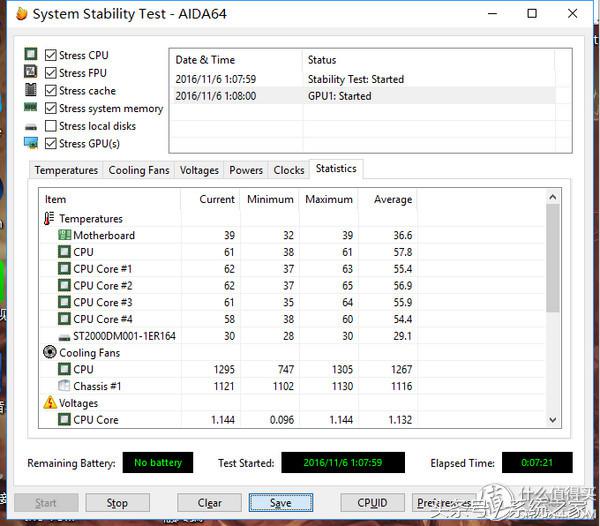Stop the stability test with Stop button
The image size is (600, 526).
click(117, 503)
